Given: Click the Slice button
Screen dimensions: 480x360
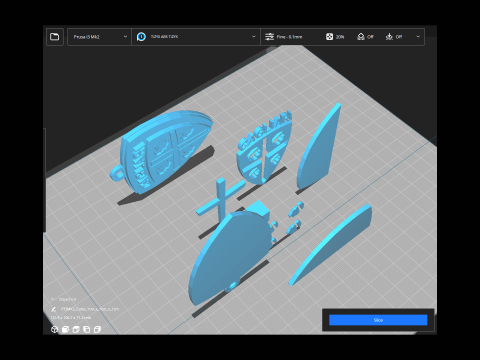Looking at the screenshot, I should click(x=378, y=320).
